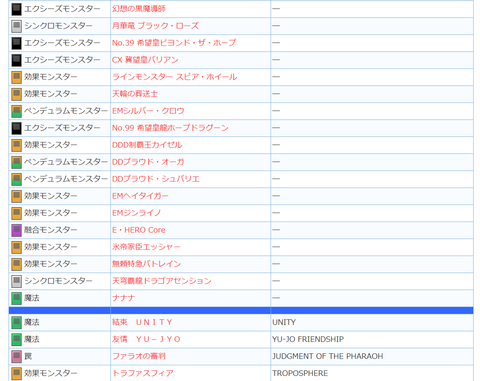Click the Synchro icon in the 月華竜 ブラック・ローズ row
This screenshot has height=381, width=480.
[16, 26]
